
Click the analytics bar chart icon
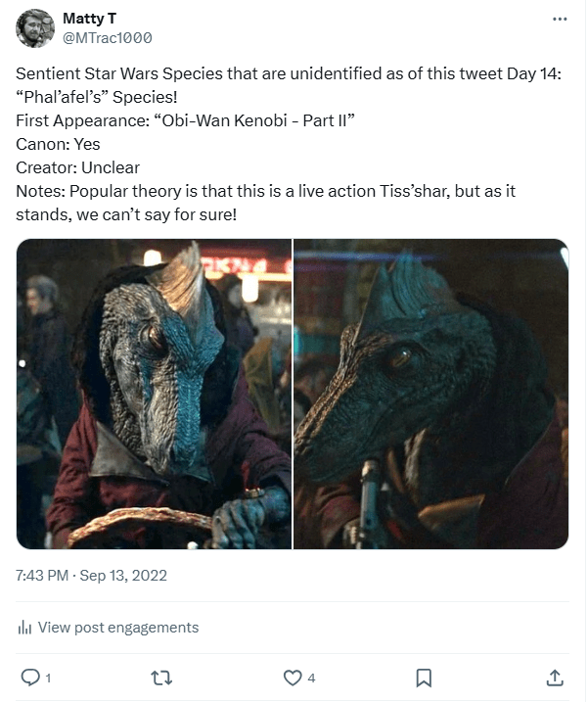coord(24,628)
